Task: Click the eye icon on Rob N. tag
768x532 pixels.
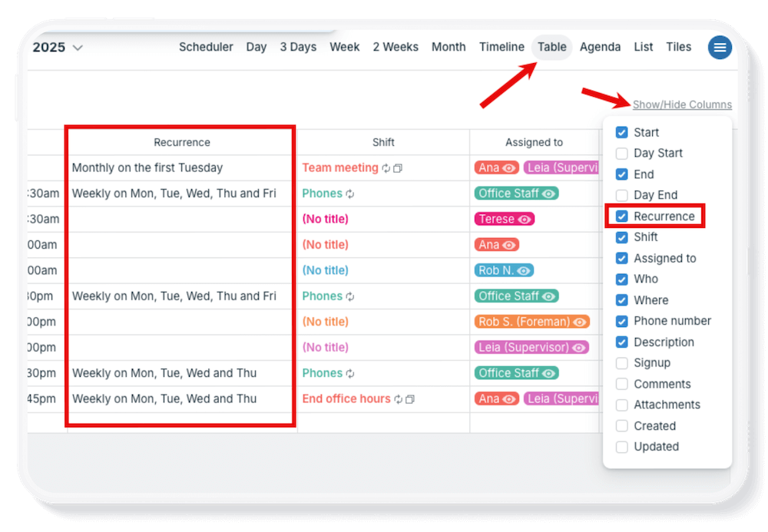Action: click(524, 271)
